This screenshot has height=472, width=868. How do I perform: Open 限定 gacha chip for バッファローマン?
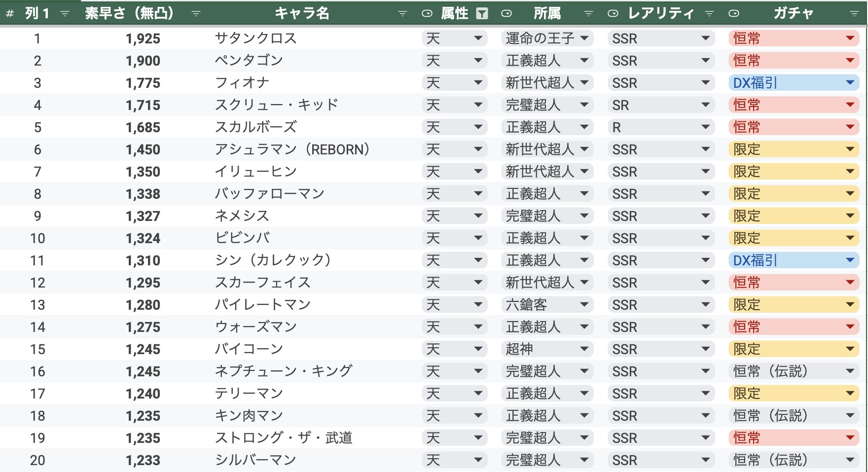click(x=794, y=194)
